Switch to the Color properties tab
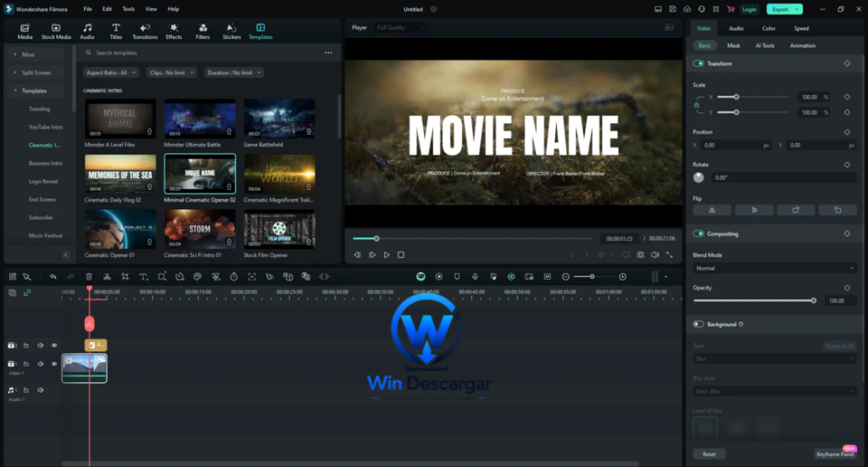Image resolution: width=868 pixels, height=467 pixels. [768, 28]
